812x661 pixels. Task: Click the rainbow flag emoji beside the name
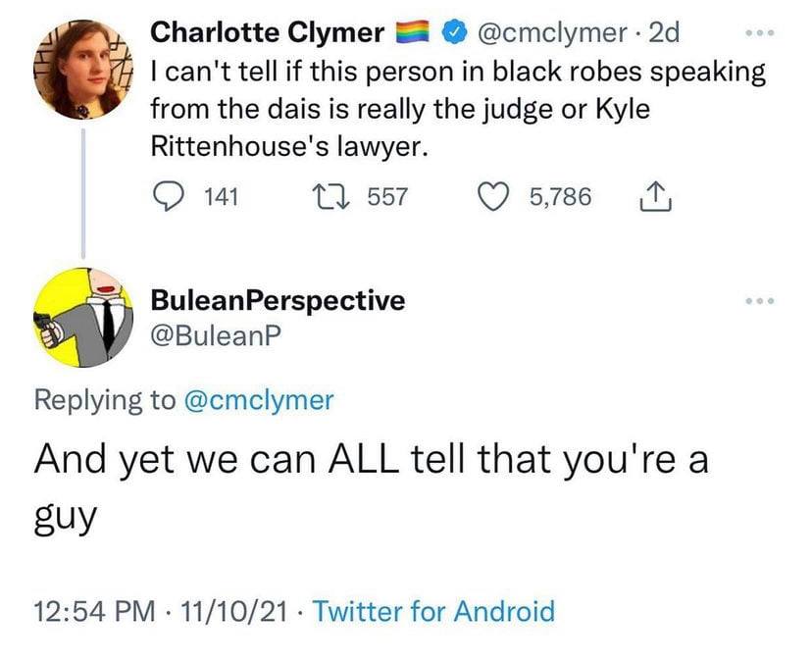coord(411,34)
